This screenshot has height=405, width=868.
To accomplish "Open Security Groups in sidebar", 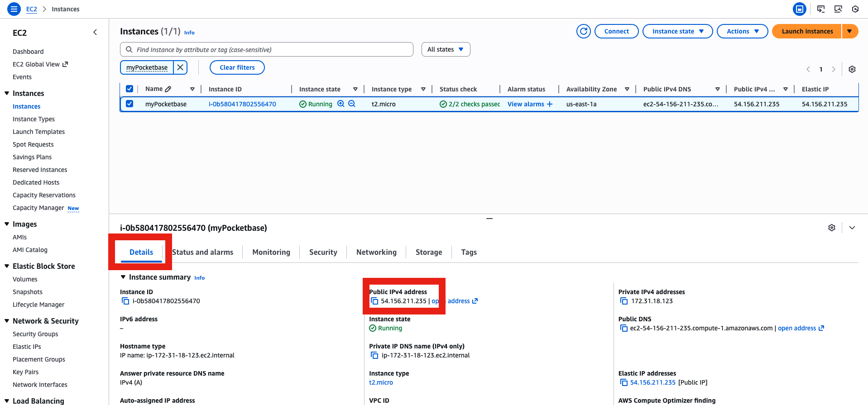I will click(35, 334).
